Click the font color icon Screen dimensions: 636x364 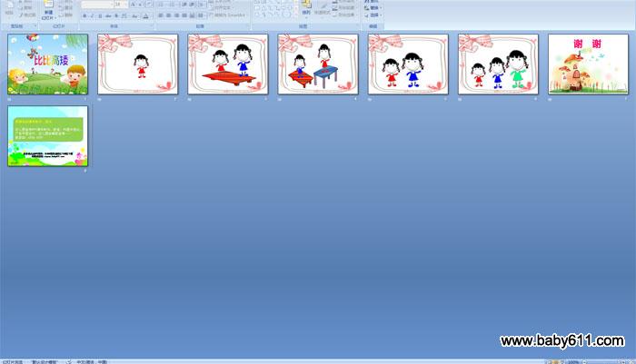pyautogui.click(x=145, y=15)
